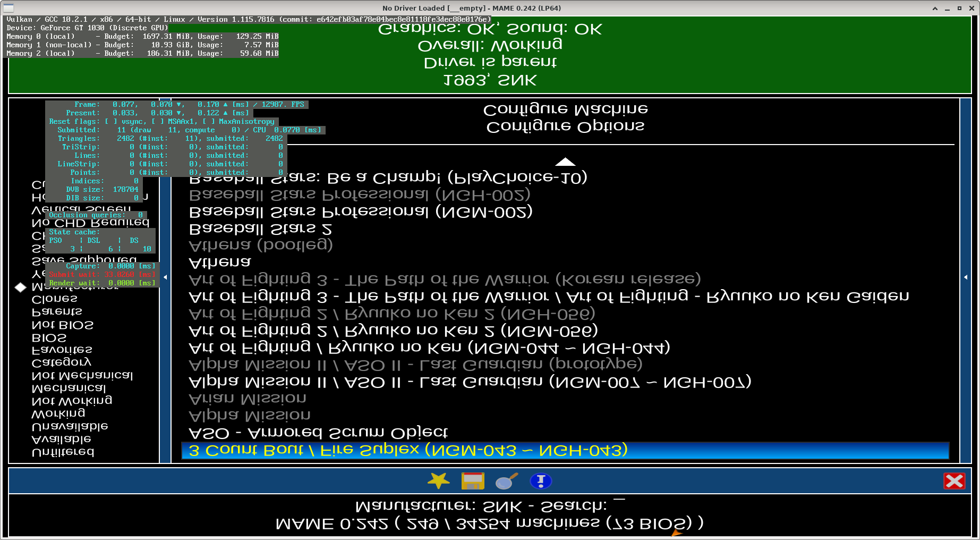Click the diamond marker beside the Manufacturer filter
Image resolution: width=980 pixels, height=540 pixels.
(21, 287)
